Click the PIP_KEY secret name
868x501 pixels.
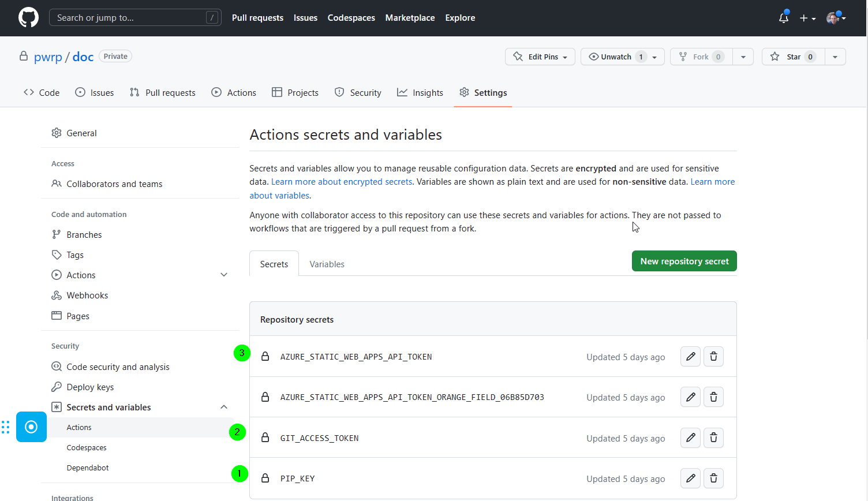[x=297, y=478]
